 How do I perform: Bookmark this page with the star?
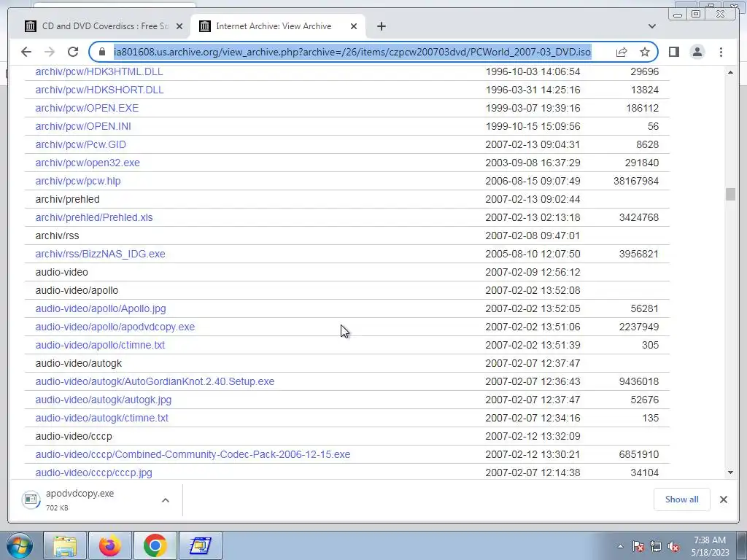coord(645,52)
